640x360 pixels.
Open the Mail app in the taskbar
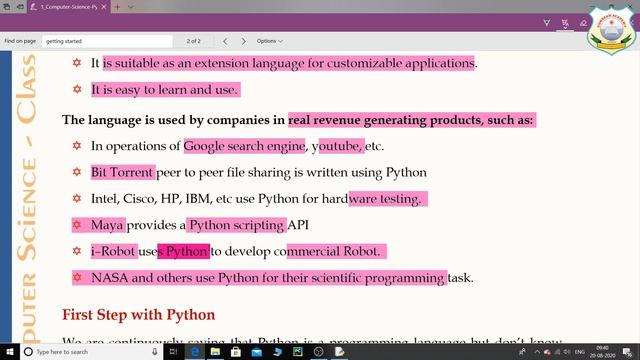tap(257, 351)
